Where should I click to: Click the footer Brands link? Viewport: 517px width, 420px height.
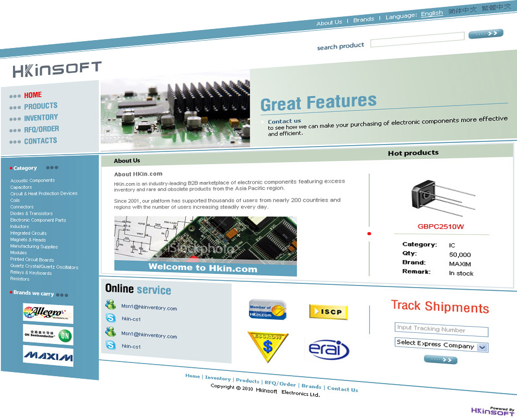point(312,386)
